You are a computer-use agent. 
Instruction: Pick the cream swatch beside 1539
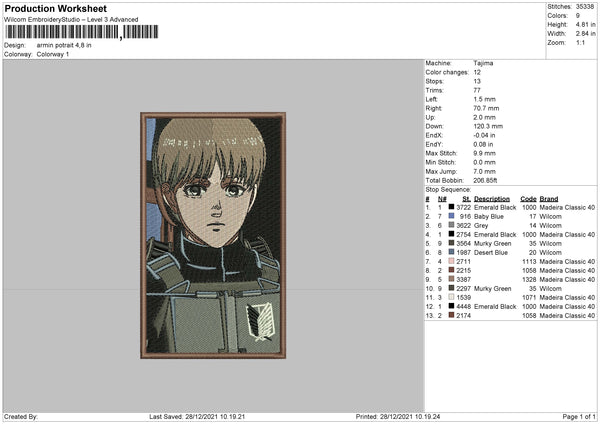451,297
